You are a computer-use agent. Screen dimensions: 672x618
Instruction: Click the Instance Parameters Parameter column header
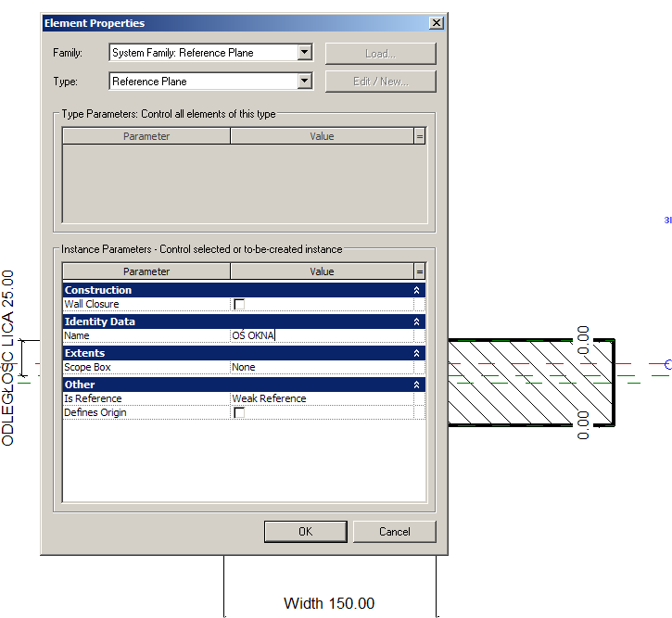pos(146,271)
